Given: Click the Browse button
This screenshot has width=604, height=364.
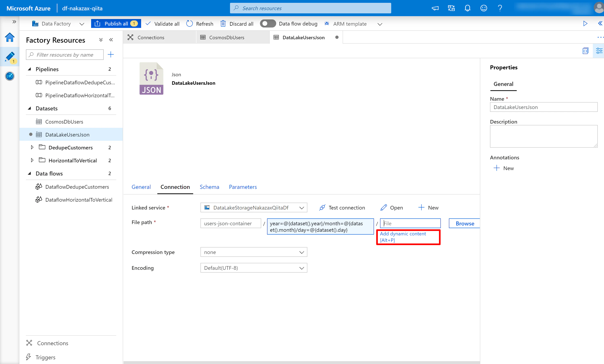Looking at the screenshot, I should point(464,223).
